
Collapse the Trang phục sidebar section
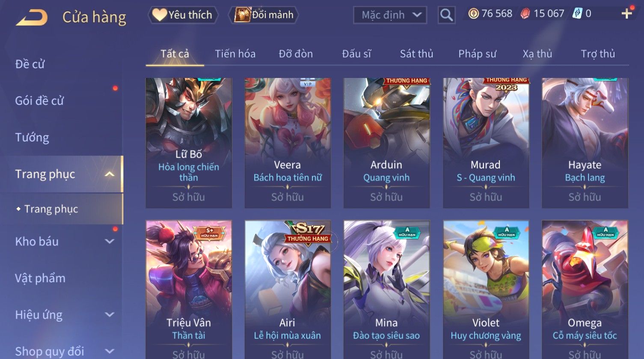click(x=110, y=174)
